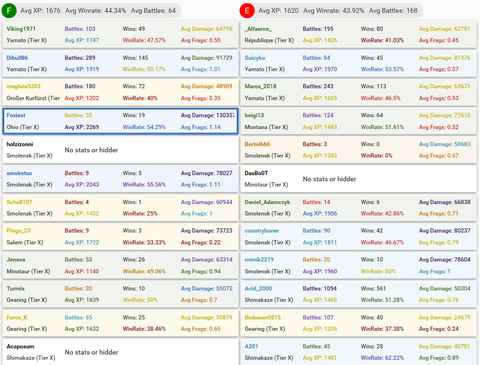Screen dimensions: 480x365
Task: Click the green F team badge
Action: pos(9,11)
